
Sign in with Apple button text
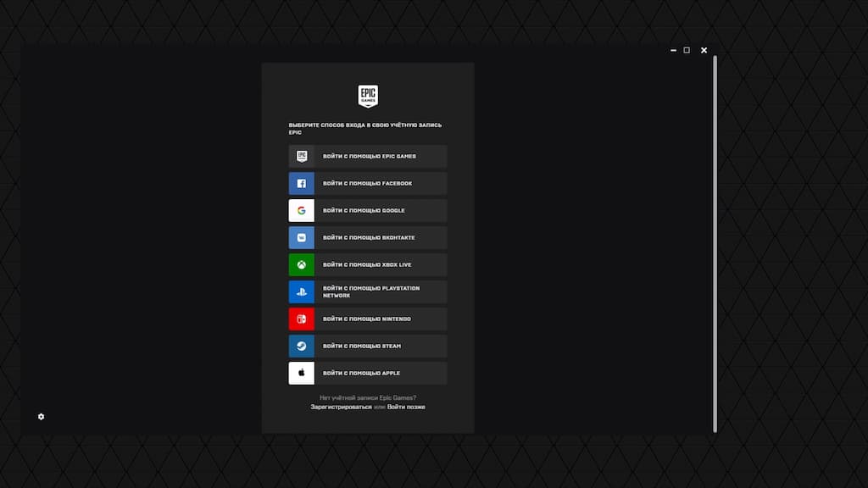point(361,374)
